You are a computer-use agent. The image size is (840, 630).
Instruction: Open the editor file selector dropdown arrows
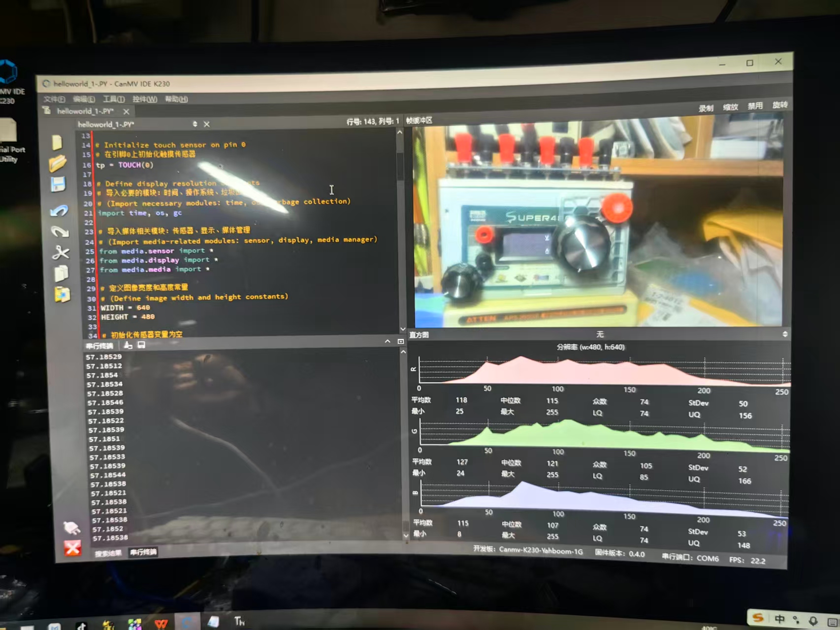(195, 124)
